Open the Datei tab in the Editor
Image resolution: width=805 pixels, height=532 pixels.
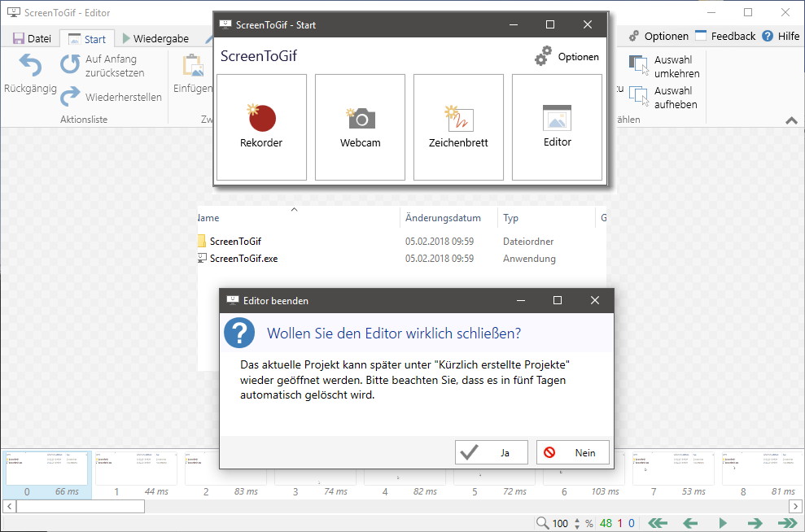point(32,38)
